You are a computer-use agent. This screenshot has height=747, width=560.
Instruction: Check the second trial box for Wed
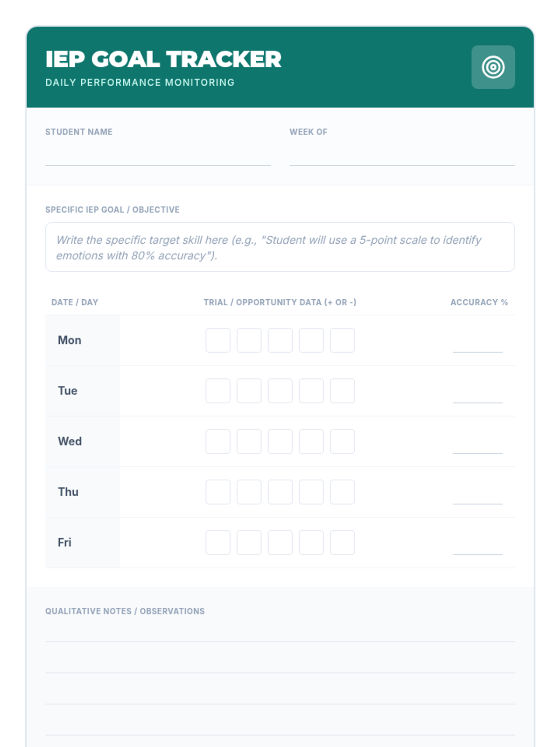(249, 441)
